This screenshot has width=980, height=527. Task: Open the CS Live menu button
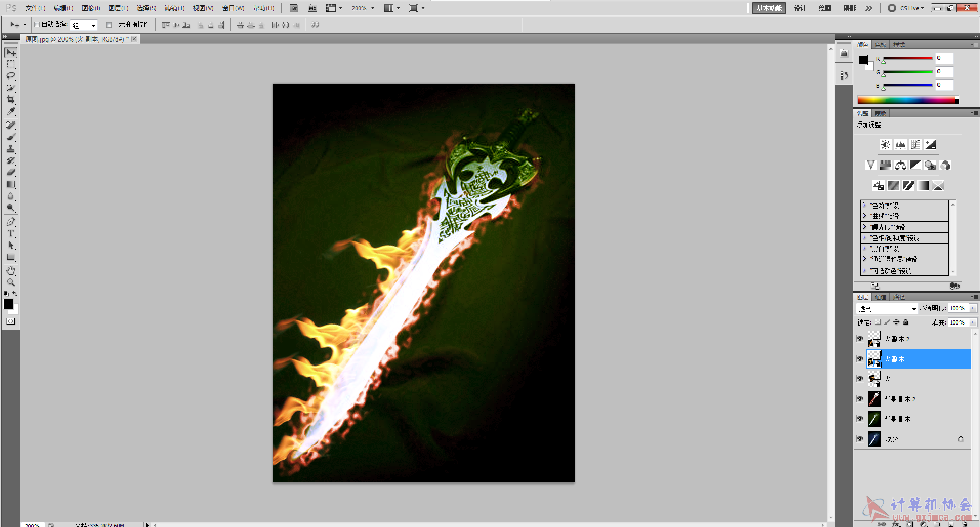pyautogui.click(x=906, y=8)
